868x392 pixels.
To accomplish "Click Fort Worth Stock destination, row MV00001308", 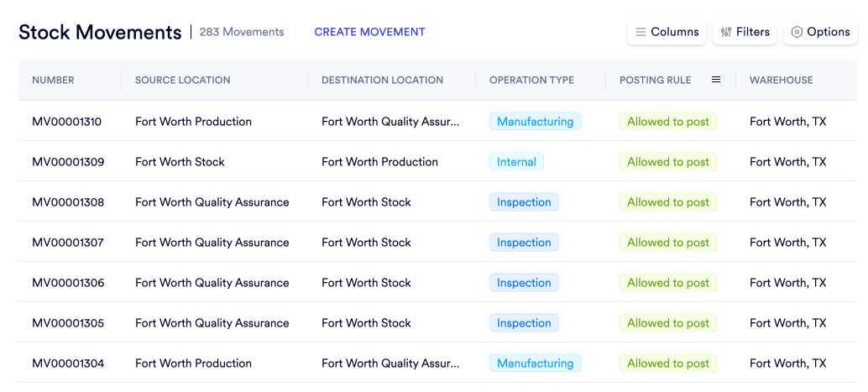I will pyautogui.click(x=367, y=202).
